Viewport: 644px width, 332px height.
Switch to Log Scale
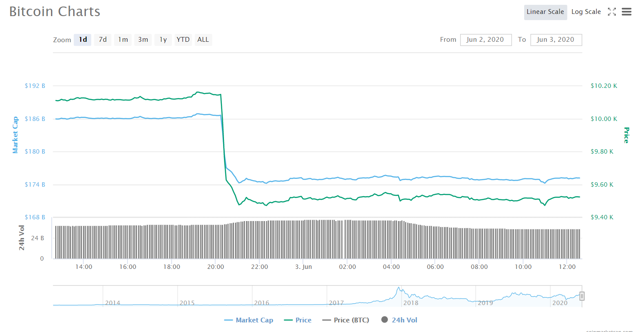(x=586, y=12)
